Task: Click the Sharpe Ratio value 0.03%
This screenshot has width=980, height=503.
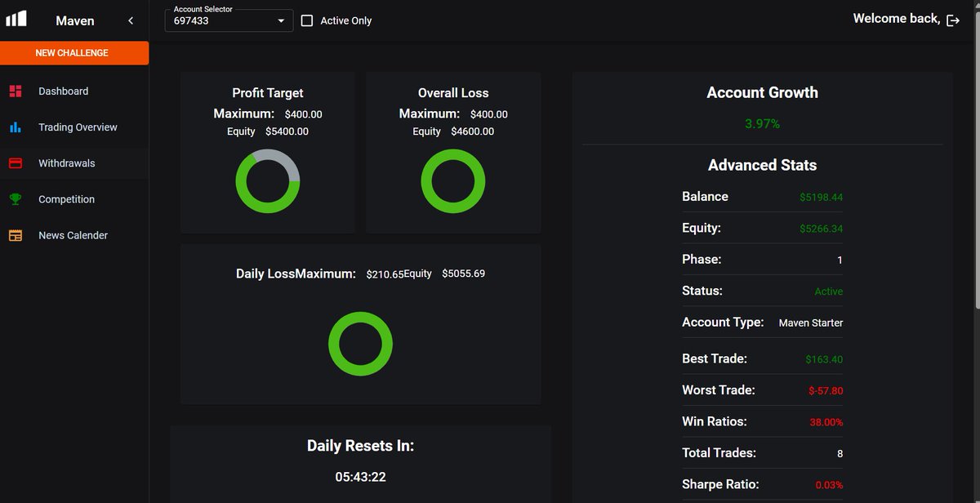Action: [x=829, y=485]
